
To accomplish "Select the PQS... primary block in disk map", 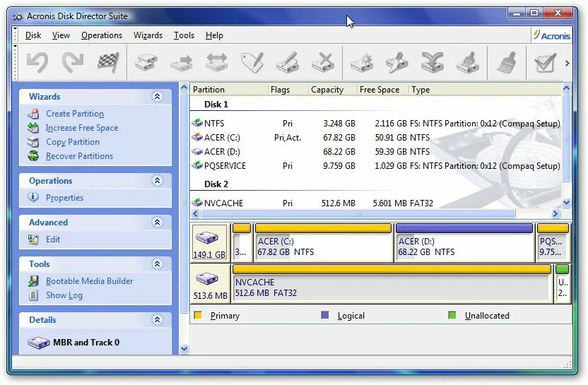I will [553, 242].
